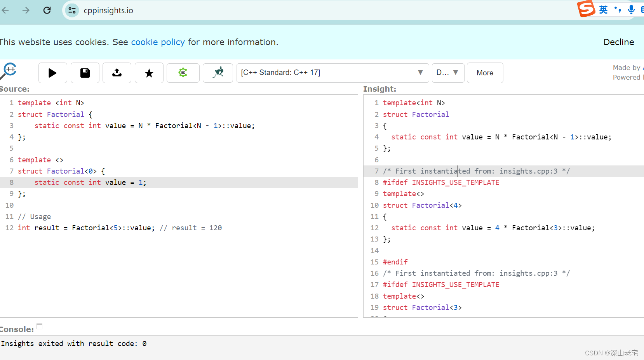Open in Compiler Explorer green gear icon
This screenshot has height=360, width=644.
(x=183, y=73)
